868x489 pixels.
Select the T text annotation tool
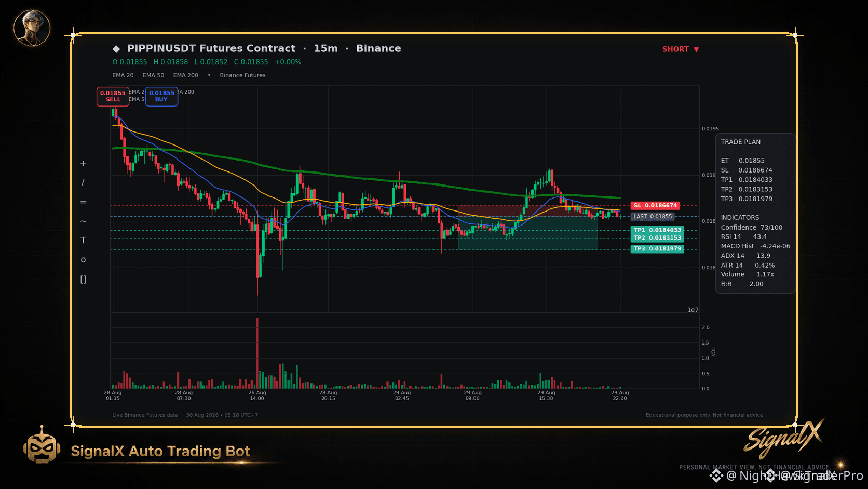click(x=83, y=240)
